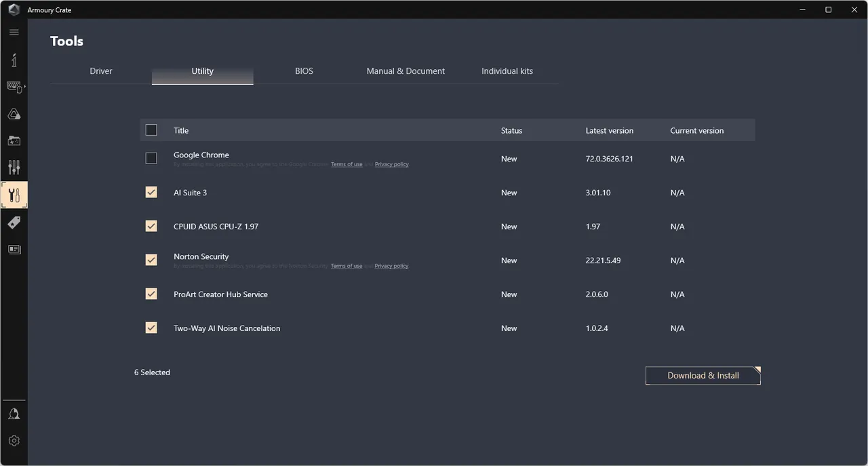Check the Google Chrome checkbox
The image size is (868, 466).
click(151, 158)
